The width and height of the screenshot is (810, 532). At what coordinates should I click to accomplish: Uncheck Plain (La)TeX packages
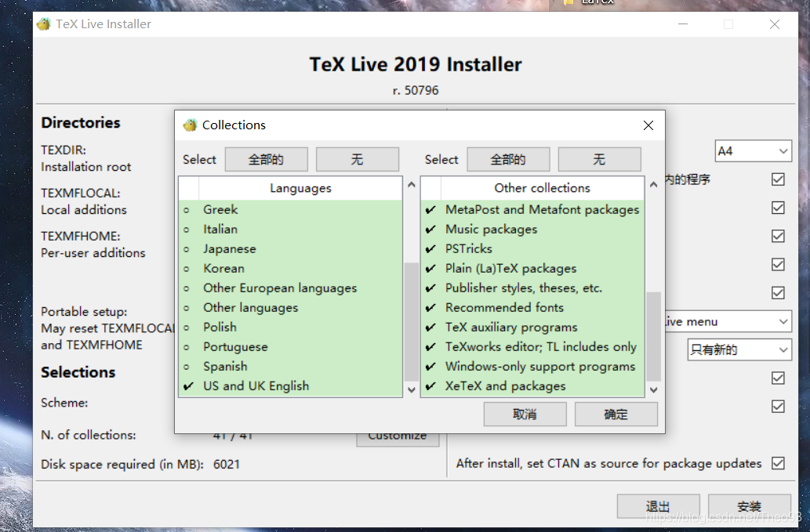pos(532,268)
